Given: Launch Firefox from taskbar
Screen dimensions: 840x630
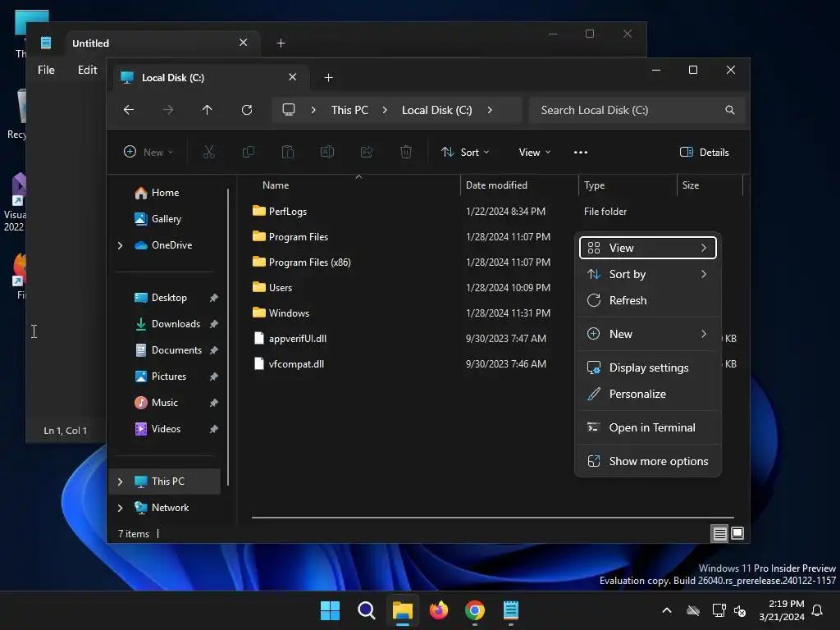Looking at the screenshot, I should click(439, 610).
